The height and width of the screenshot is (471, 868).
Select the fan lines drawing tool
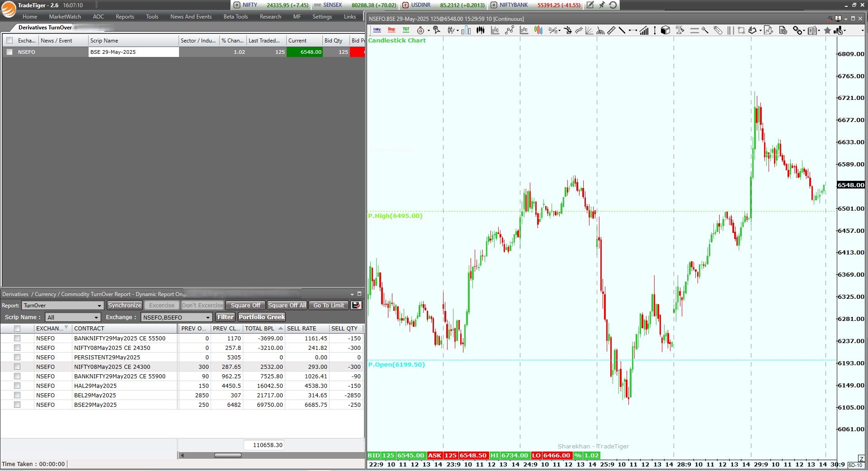pos(589,30)
